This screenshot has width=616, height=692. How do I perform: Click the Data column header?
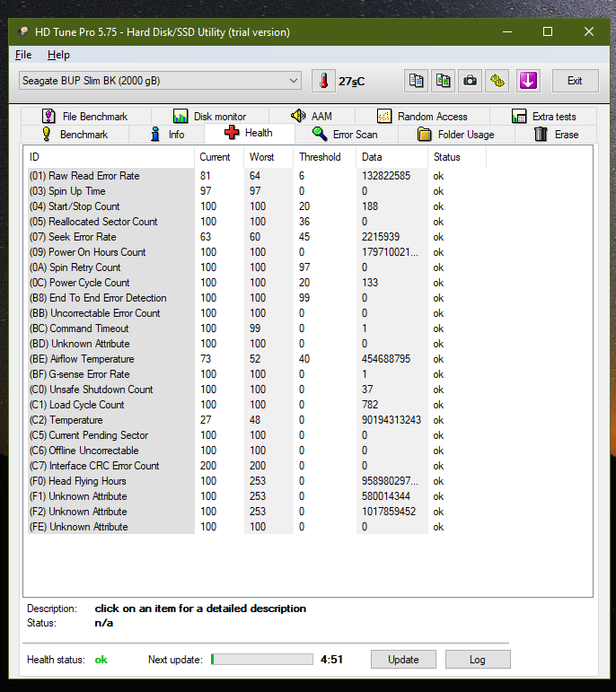392,157
